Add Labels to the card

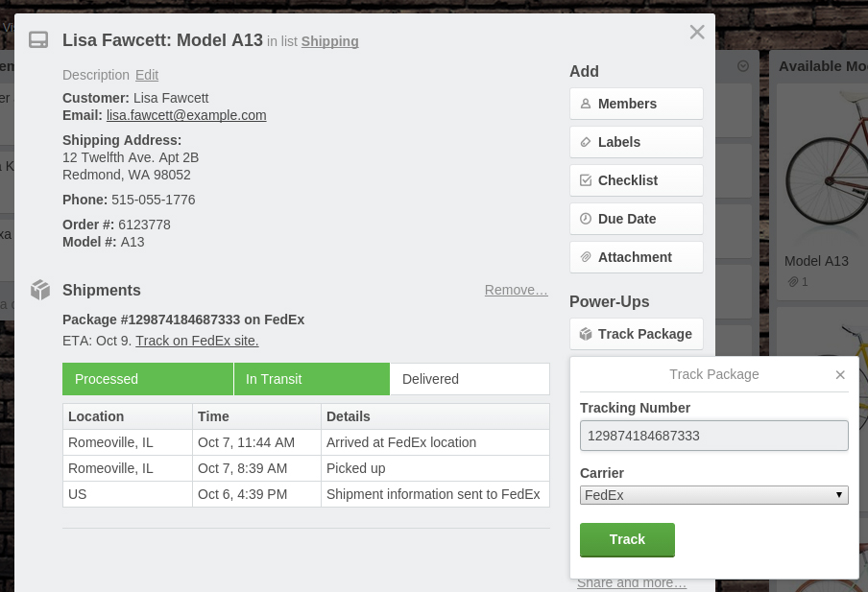click(x=636, y=142)
